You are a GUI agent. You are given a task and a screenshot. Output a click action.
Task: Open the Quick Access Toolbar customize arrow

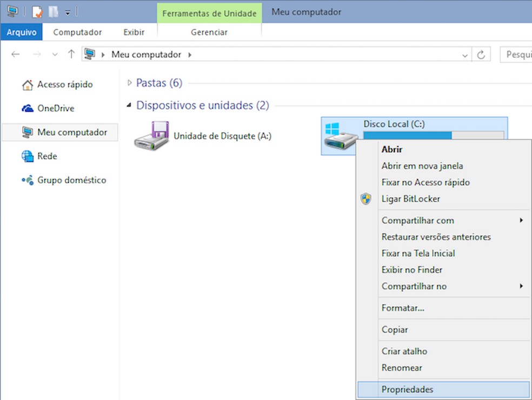click(x=68, y=13)
